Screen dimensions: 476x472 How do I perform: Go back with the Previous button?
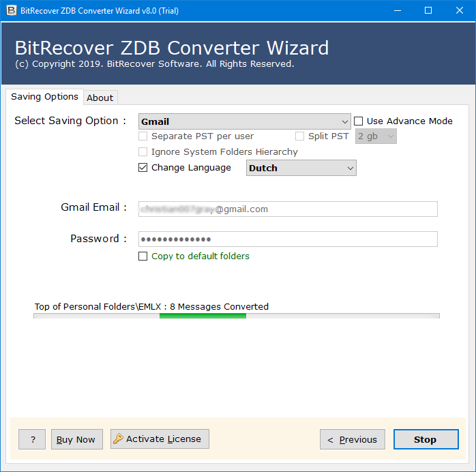[x=352, y=439]
